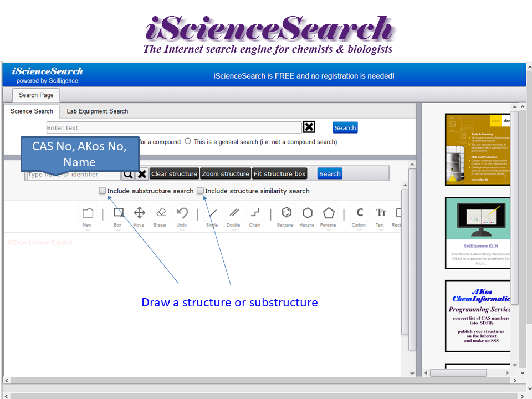This screenshot has width=532, height=399.
Task: Expand dropdown arrow under New tool
Action: (x=88, y=229)
